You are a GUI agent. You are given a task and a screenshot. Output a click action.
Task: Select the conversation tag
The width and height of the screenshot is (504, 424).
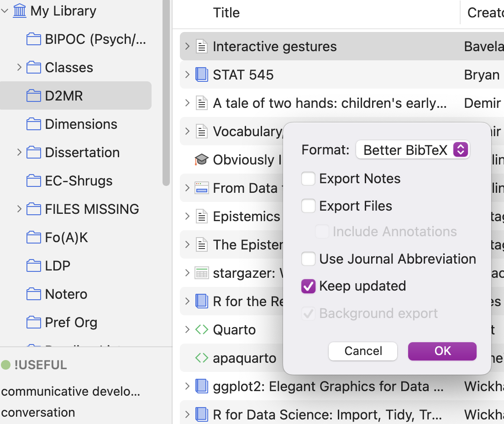38,412
